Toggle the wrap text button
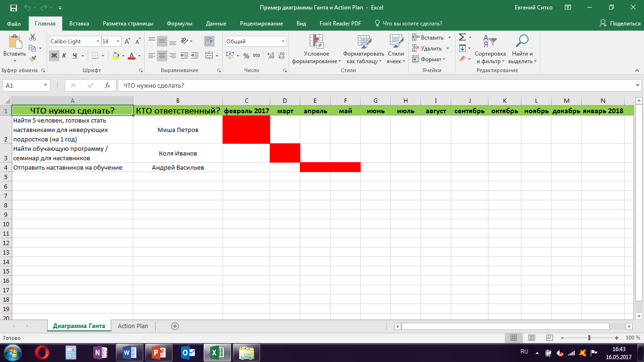 coord(209,41)
